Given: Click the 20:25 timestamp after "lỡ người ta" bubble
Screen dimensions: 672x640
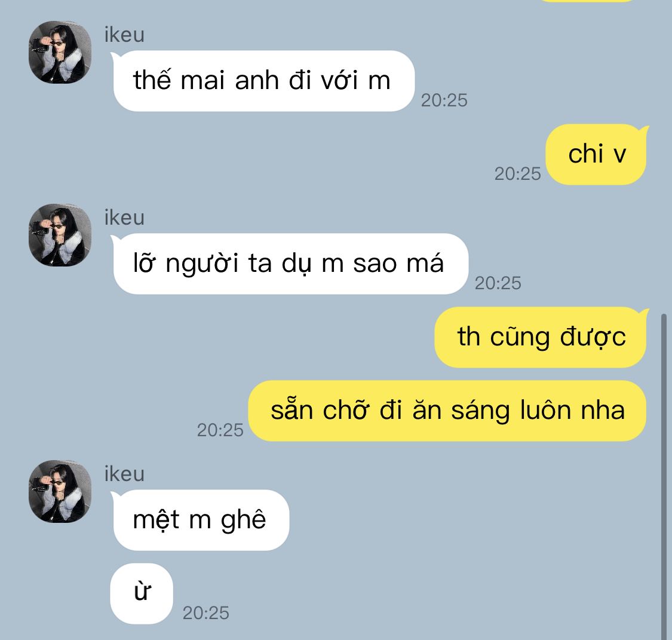Looking at the screenshot, I should [x=498, y=283].
